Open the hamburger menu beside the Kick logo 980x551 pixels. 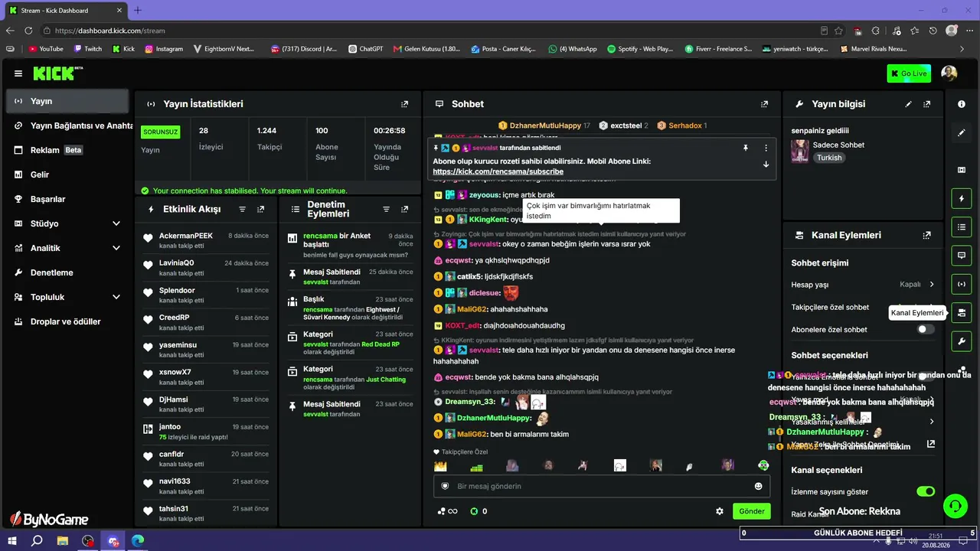18,73
